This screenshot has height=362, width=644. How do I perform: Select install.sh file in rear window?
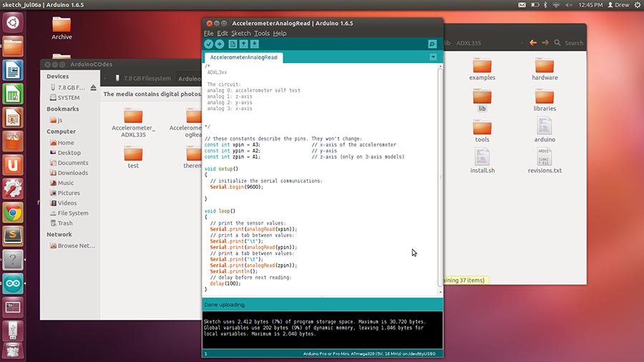(482, 160)
